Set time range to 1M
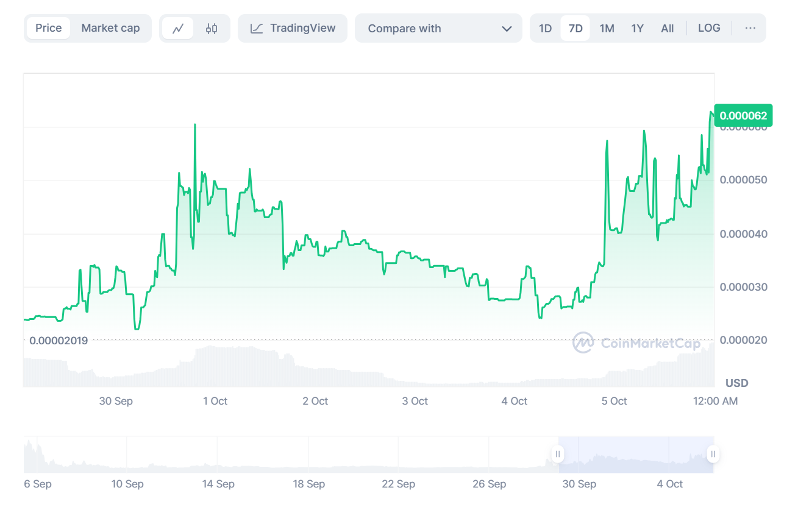This screenshot has width=798, height=532. 607,29
